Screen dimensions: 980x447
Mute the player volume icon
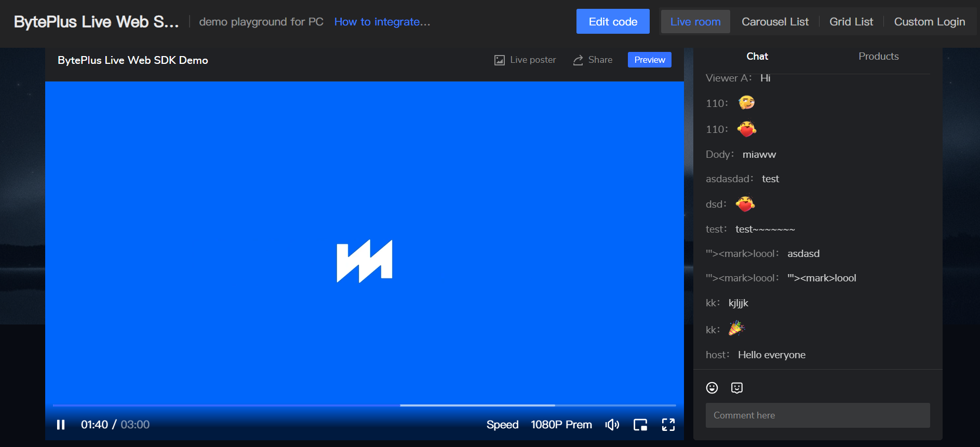click(612, 425)
